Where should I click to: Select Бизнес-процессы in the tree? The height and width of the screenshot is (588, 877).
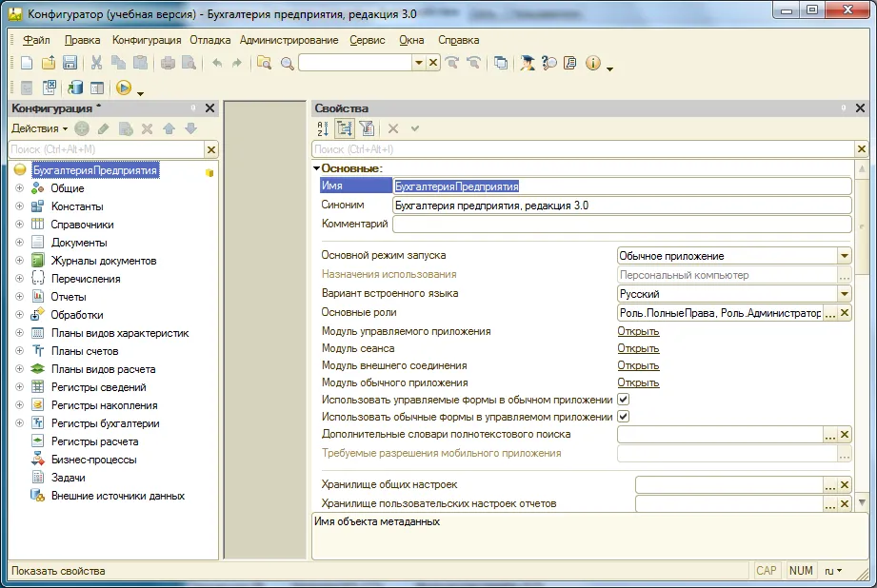(94, 460)
